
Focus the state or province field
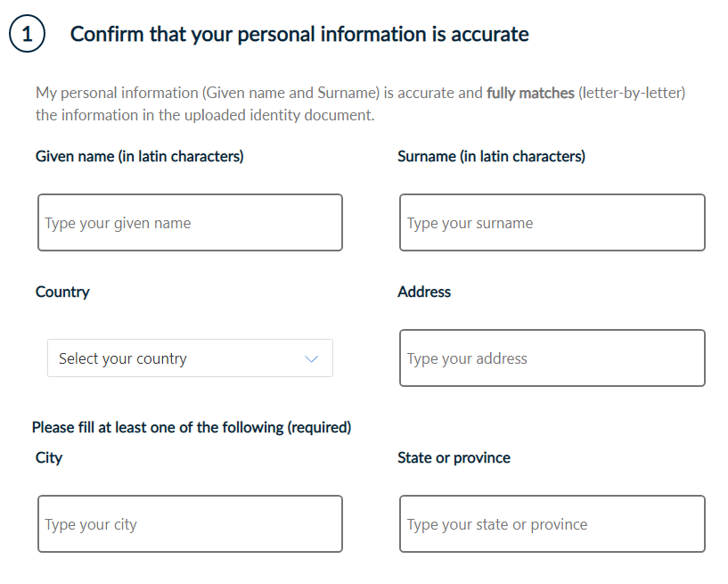tap(552, 524)
